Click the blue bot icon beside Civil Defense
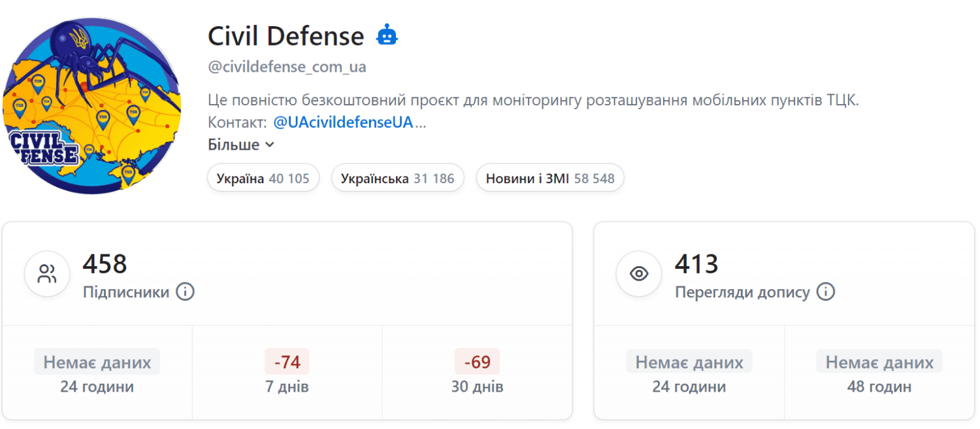Viewport: 980px width, 429px height. point(387,35)
